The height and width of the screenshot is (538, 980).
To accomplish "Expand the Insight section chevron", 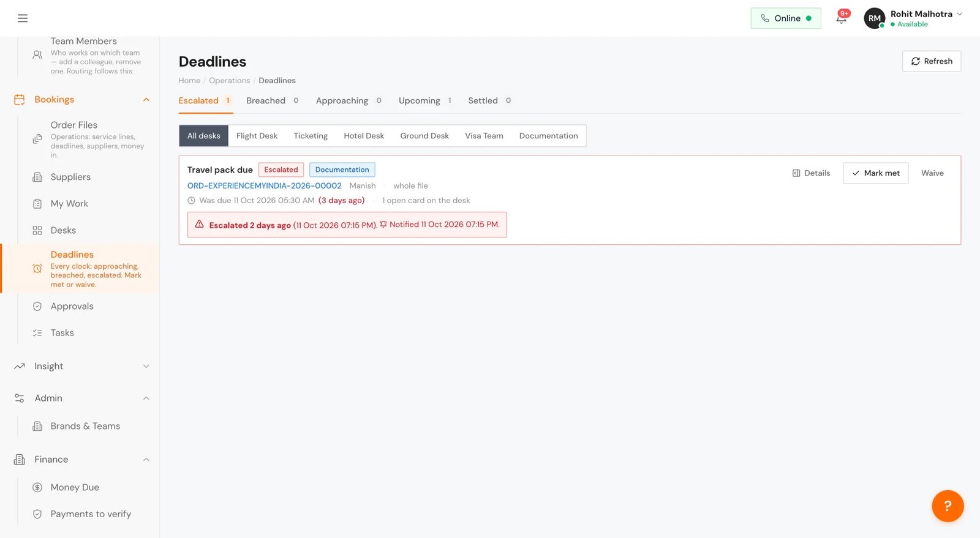I will coord(146,366).
